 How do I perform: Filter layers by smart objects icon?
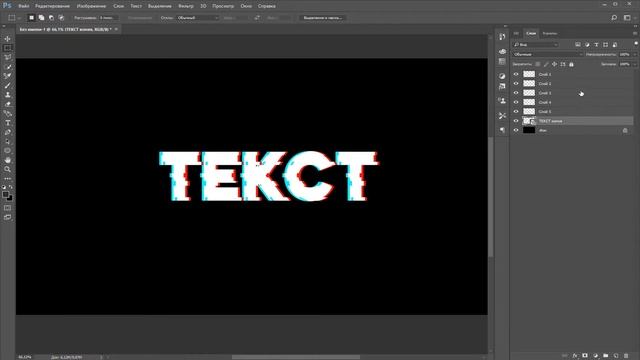(x=615, y=44)
